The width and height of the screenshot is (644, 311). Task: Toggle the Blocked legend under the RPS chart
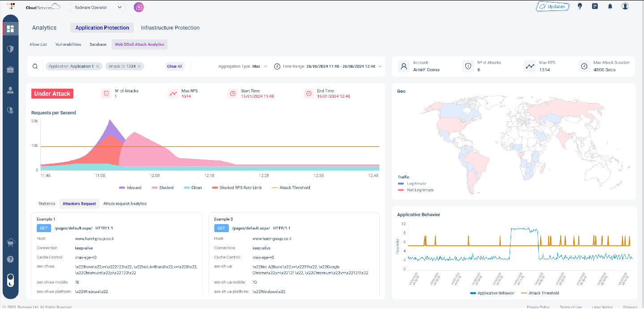163,187
